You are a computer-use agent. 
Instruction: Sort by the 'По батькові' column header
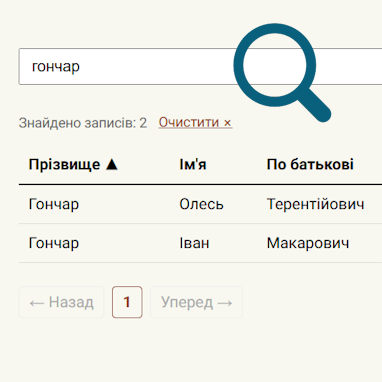click(x=310, y=164)
